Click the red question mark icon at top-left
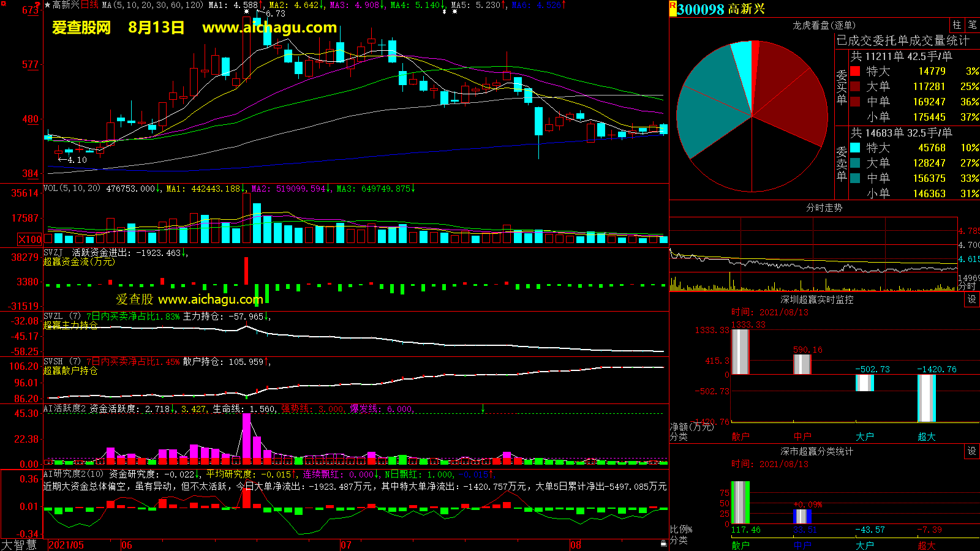Viewport: 980px width, 551px height. tap(38, 6)
